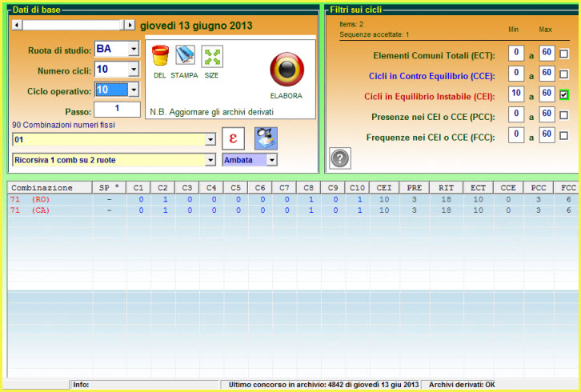
Task: Click the PRE column header
Action: click(x=415, y=187)
